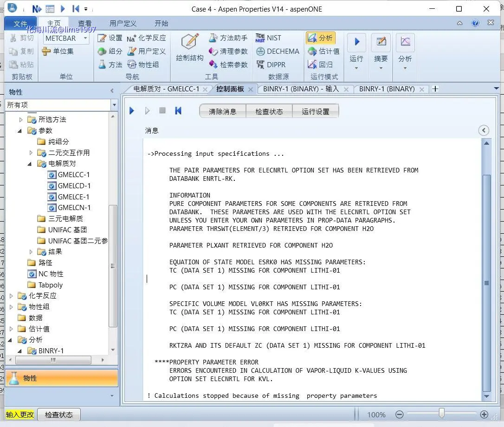Collapse the message panel with the arrow button
This screenshot has width=504, height=427.
(x=484, y=130)
